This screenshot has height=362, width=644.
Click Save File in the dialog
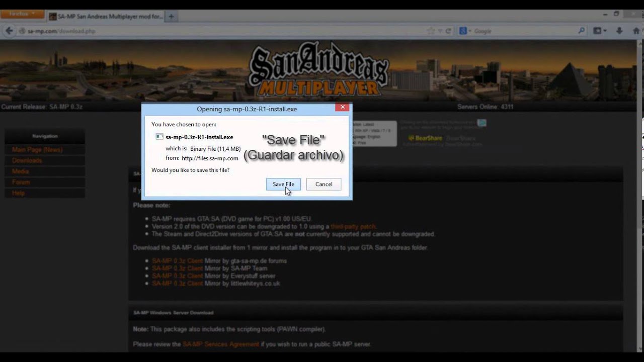[x=283, y=184]
